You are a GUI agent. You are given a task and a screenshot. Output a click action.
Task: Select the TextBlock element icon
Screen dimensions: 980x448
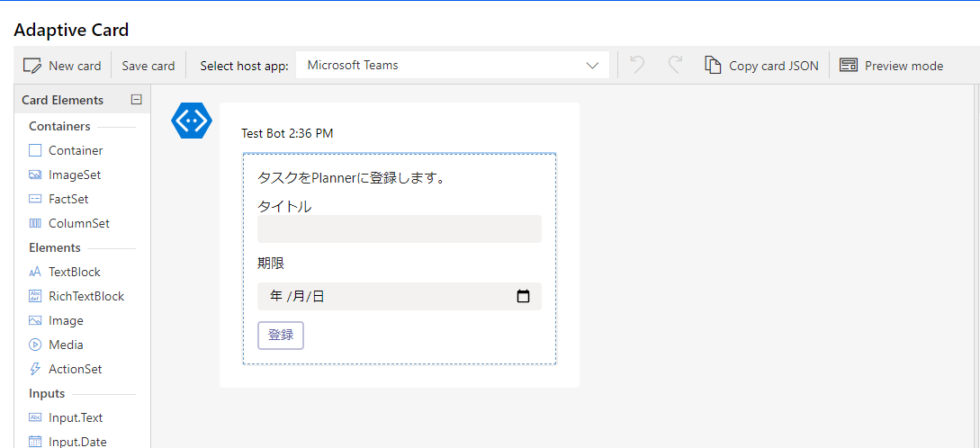click(35, 272)
